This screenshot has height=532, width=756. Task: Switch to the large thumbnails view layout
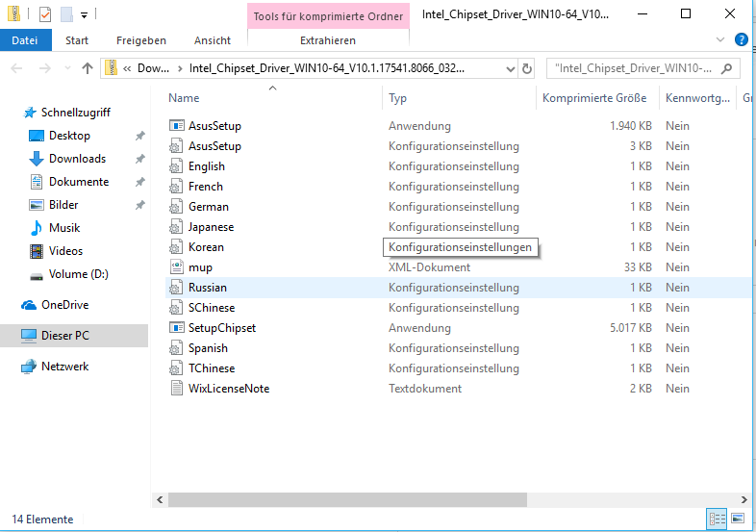[737, 519]
